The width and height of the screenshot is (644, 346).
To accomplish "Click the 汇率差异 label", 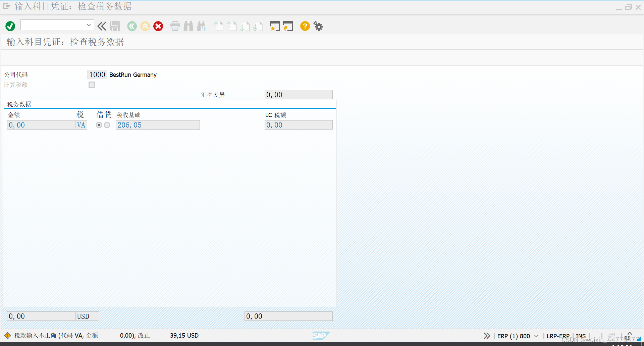I will click(x=213, y=95).
